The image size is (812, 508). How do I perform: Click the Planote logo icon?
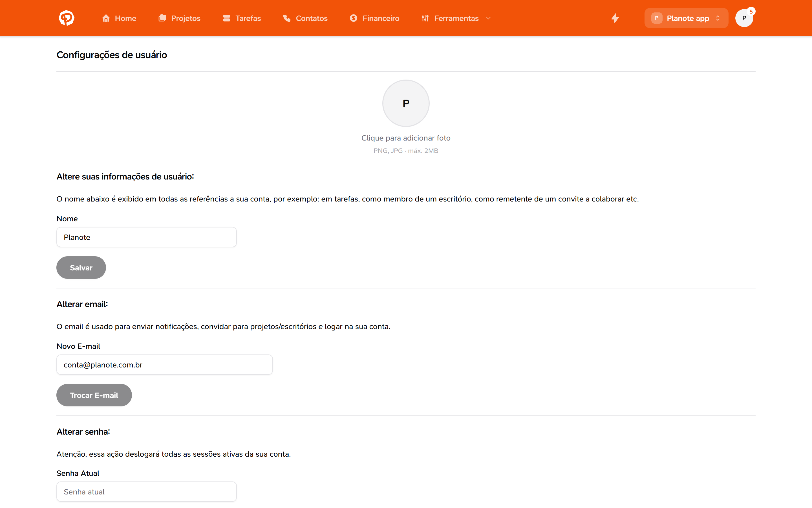pyautogui.click(x=67, y=18)
